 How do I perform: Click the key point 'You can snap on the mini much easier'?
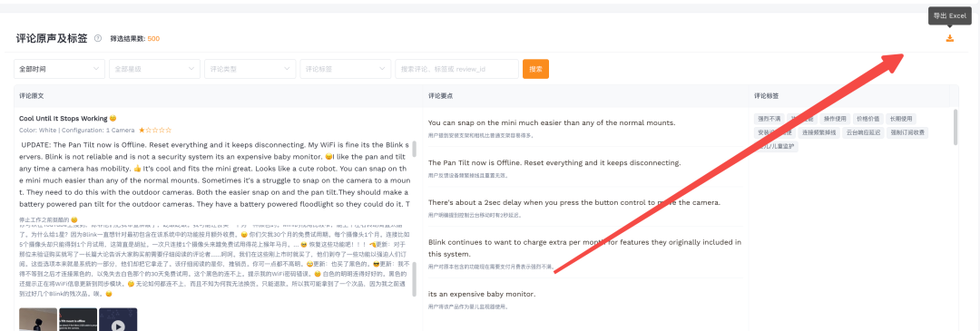pos(552,122)
